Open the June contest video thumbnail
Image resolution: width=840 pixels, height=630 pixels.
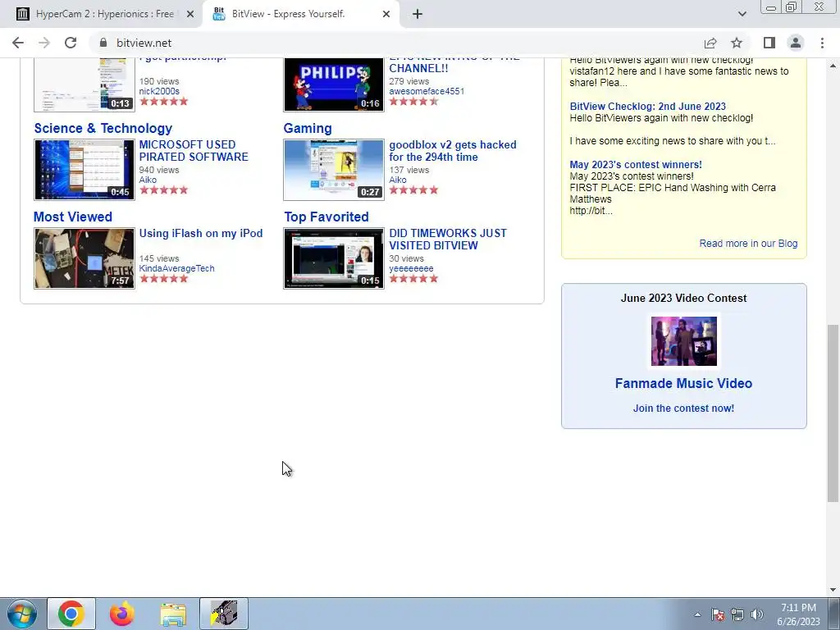pos(683,340)
